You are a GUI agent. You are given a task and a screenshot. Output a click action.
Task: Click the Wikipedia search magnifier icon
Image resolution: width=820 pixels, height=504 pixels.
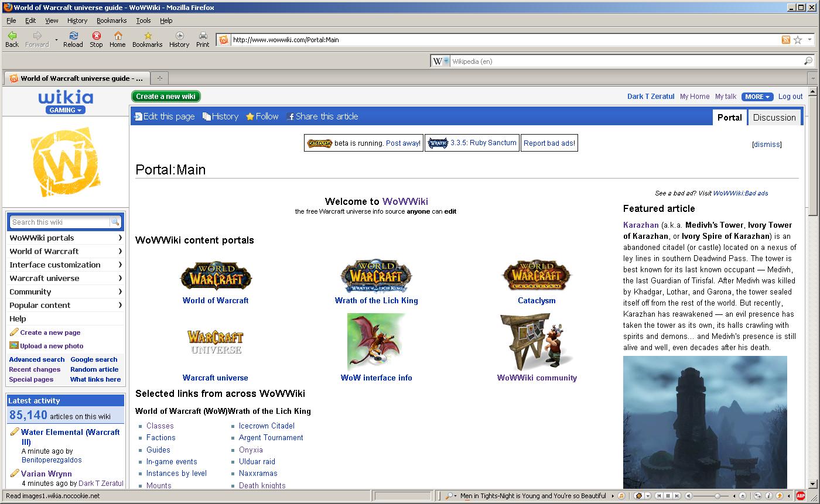pyautogui.click(x=808, y=61)
